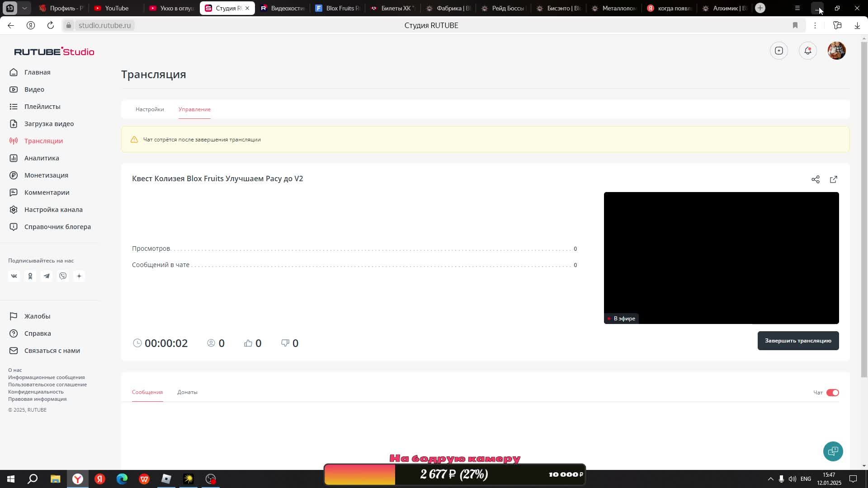Click the address bar studio.rutube.ru
868x488 pixels.
point(104,25)
